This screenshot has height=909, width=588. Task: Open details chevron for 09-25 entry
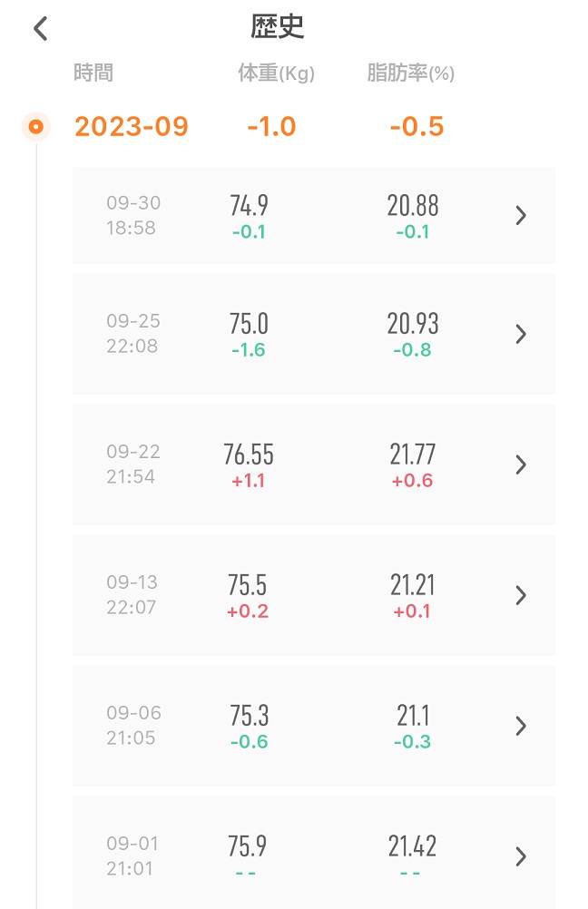pyautogui.click(x=521, y=334)
